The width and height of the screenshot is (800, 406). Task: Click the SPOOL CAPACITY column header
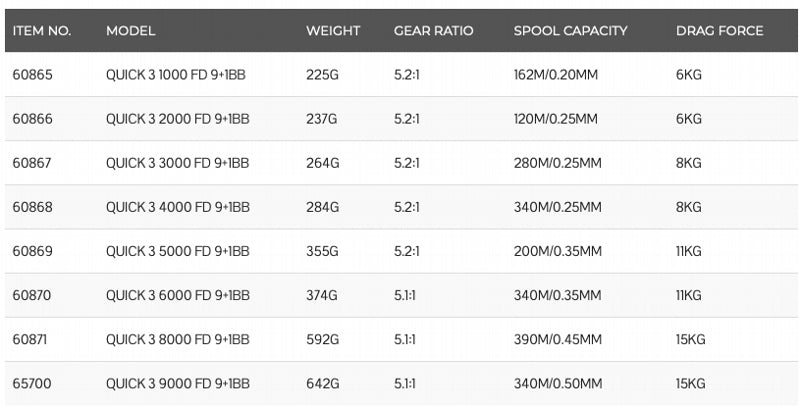click(x=570, y=31)
